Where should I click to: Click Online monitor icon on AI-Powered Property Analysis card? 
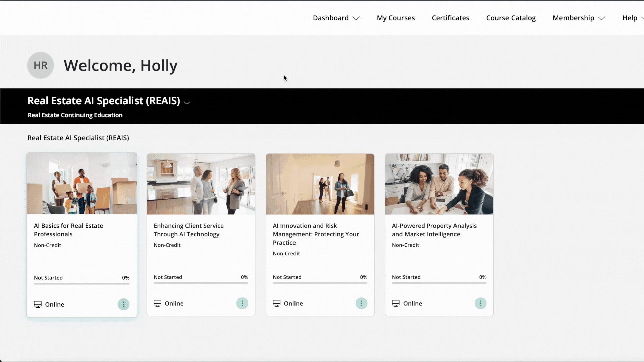click(x=396, y=303)
